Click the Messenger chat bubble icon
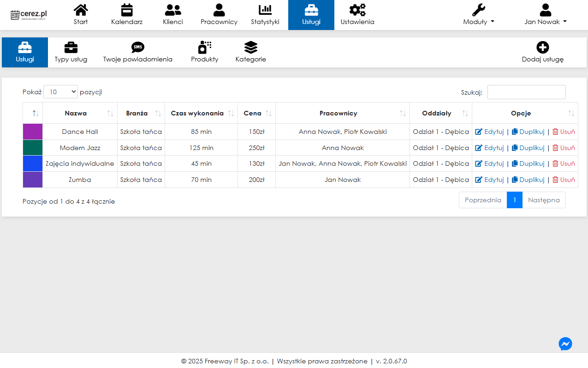The width and height of the screenshot is (588, 368). click(565, 344)
